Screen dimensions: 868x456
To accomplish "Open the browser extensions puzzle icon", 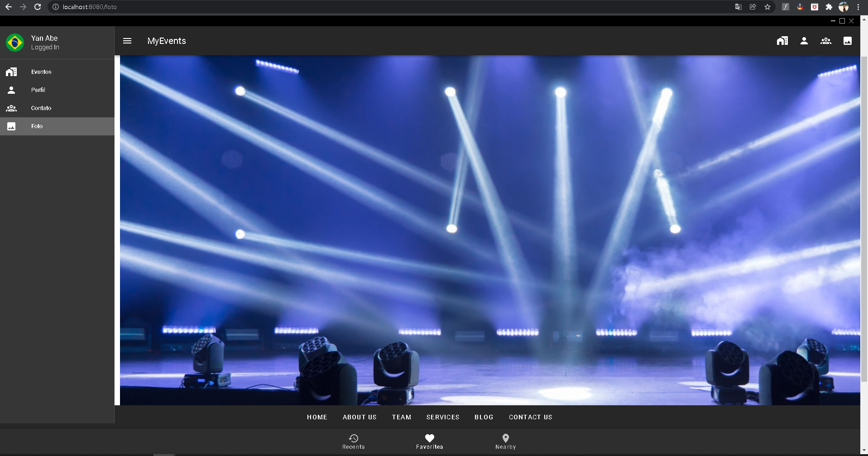I will 829,7.
